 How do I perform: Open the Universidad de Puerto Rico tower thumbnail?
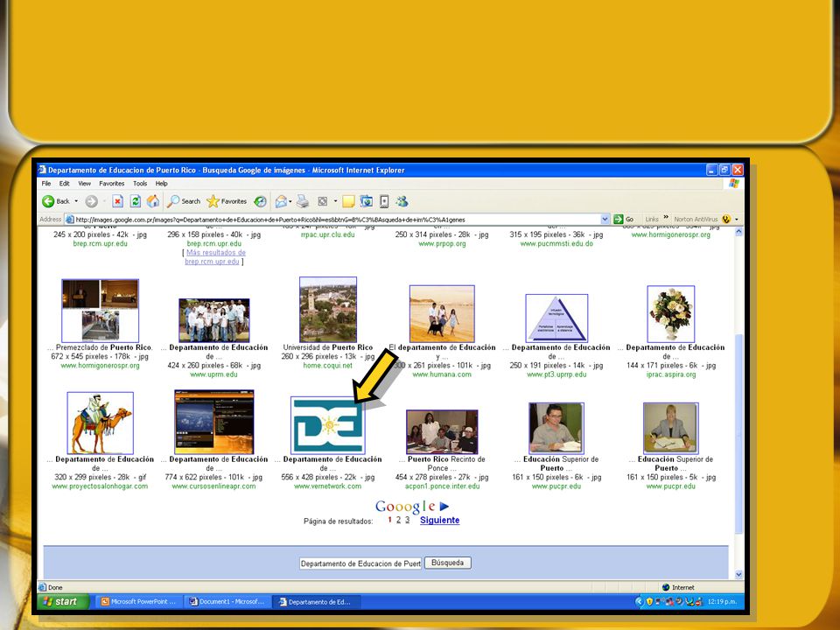pyautogui.click(x=328, y=310)
